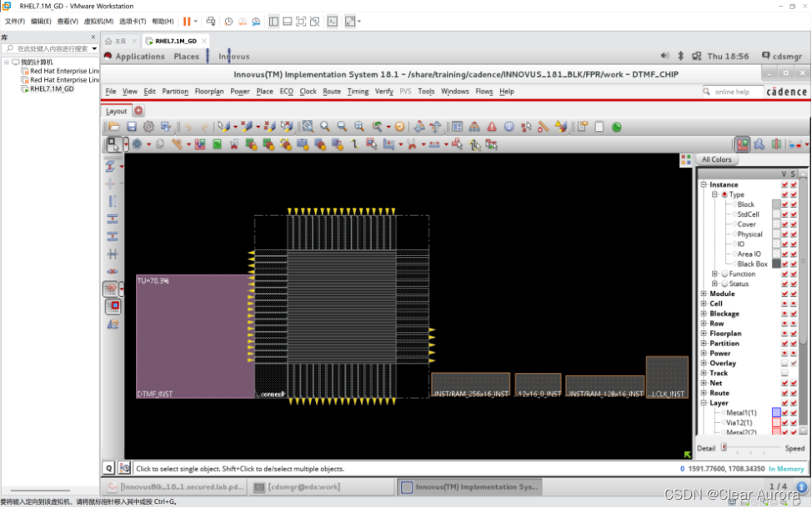This screenshot has height=508, width=812.
Task: Toggle Instance visibility checkbox
Action: [x=784, y=184]
